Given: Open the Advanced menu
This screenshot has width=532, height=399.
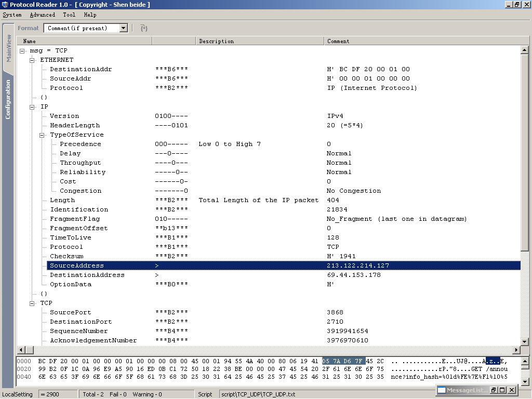Looking at the screenshot, I should click(x=43, y=15).
